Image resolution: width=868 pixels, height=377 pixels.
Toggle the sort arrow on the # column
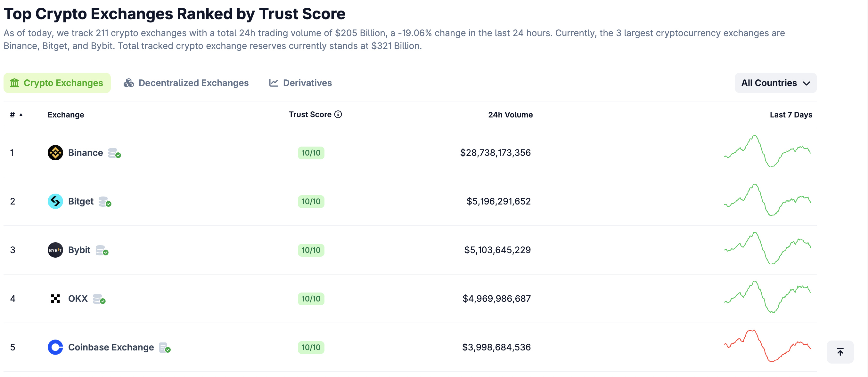coord(21,115)
